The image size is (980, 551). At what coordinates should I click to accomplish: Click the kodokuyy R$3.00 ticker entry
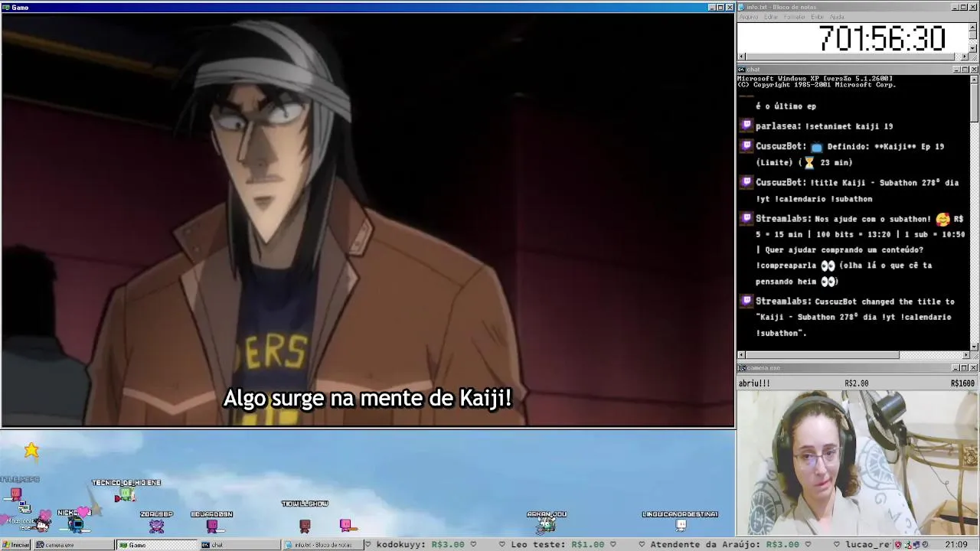(420, 545)
